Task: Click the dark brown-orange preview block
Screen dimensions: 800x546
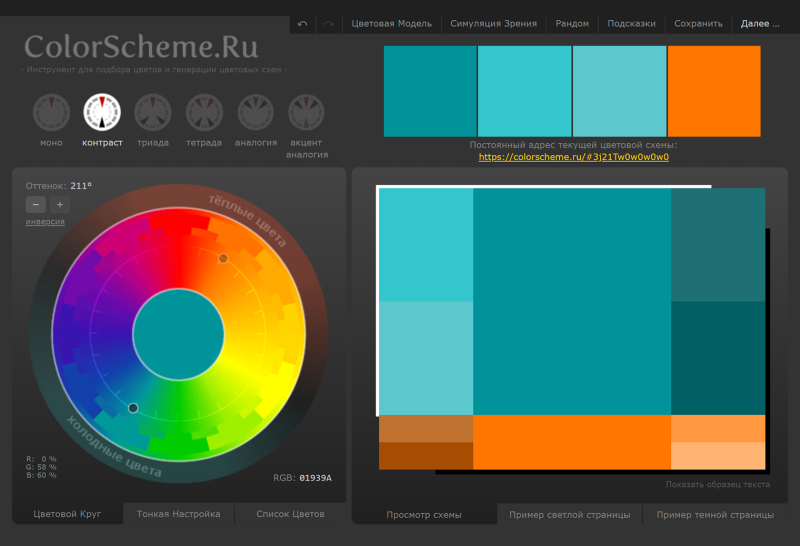Action: (426, 456)
